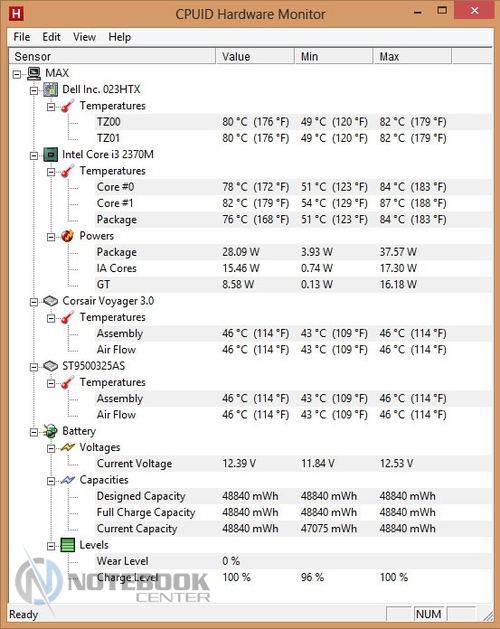This screenshot has height=629, width=500.
Task: Collapse the Powers section
Action: [x=51, y=237]
